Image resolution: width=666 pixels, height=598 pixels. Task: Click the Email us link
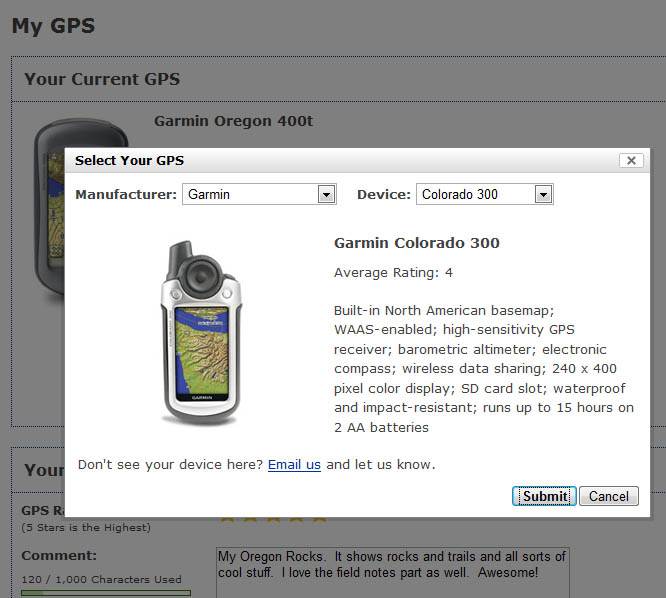(x=294, y=465)
